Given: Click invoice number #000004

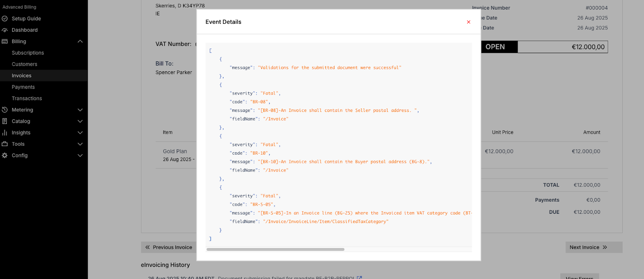Looking at the screenshot, I should pyautogui.click(x=597, y=8).
